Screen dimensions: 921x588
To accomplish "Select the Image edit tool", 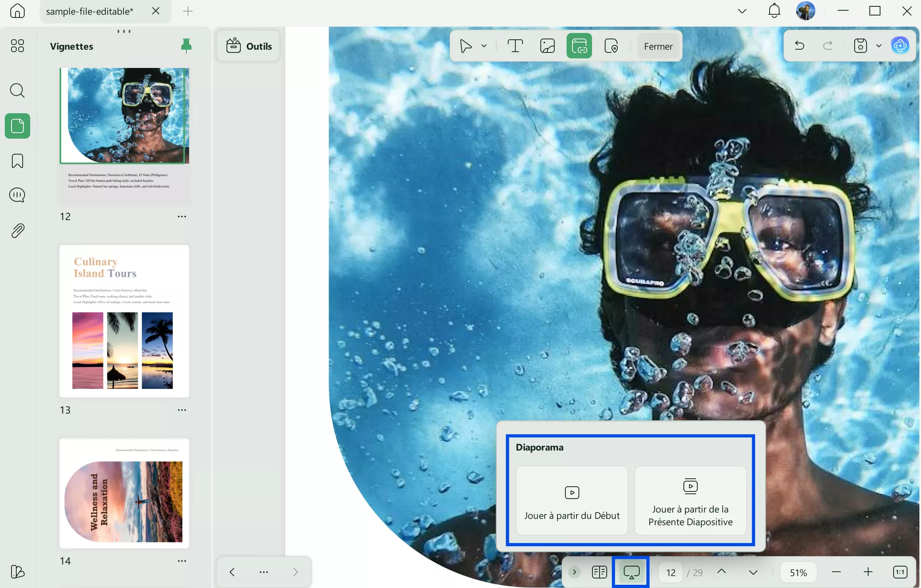I will (x=547, y=46).
